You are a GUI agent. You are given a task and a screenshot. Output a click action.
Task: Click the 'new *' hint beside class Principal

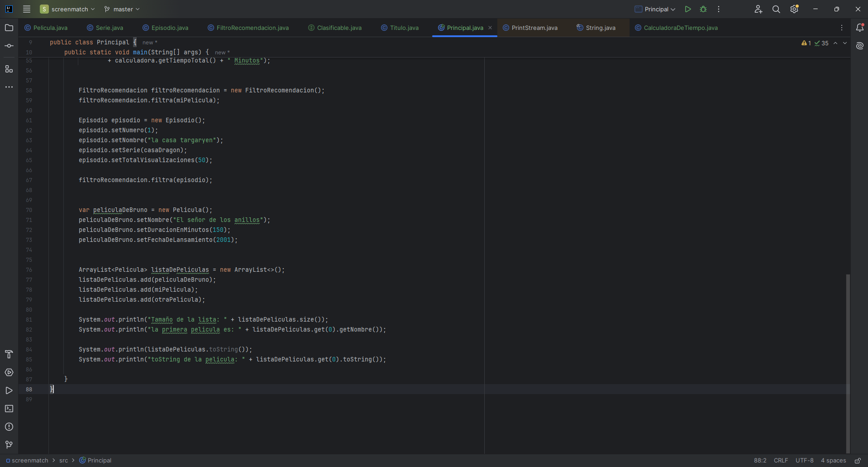(x=150, y=43)
